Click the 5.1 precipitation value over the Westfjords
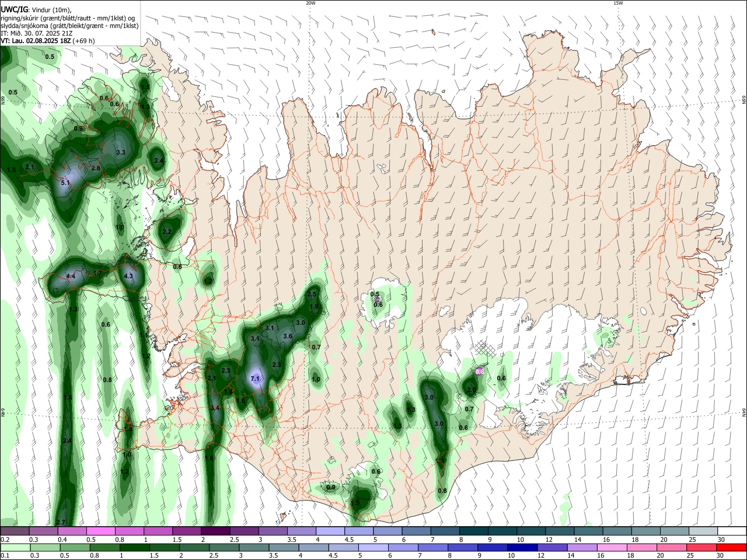The image size is (747, 560). coord(65,183)
